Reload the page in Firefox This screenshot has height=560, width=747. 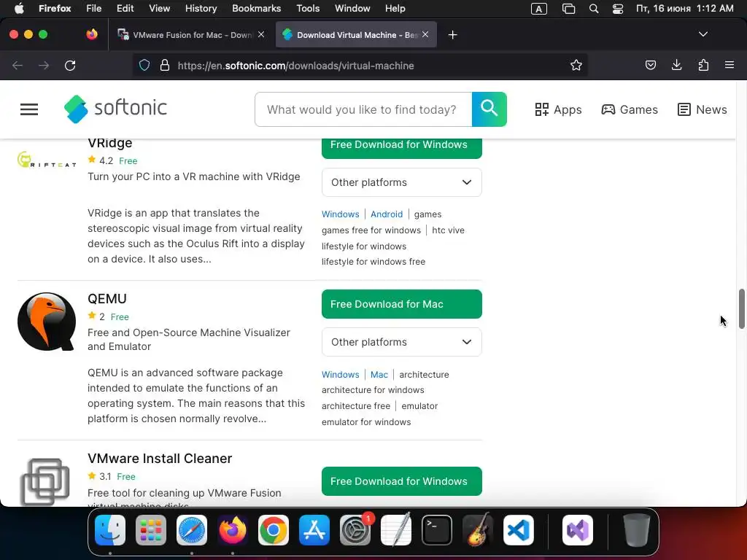coord(70,65)
